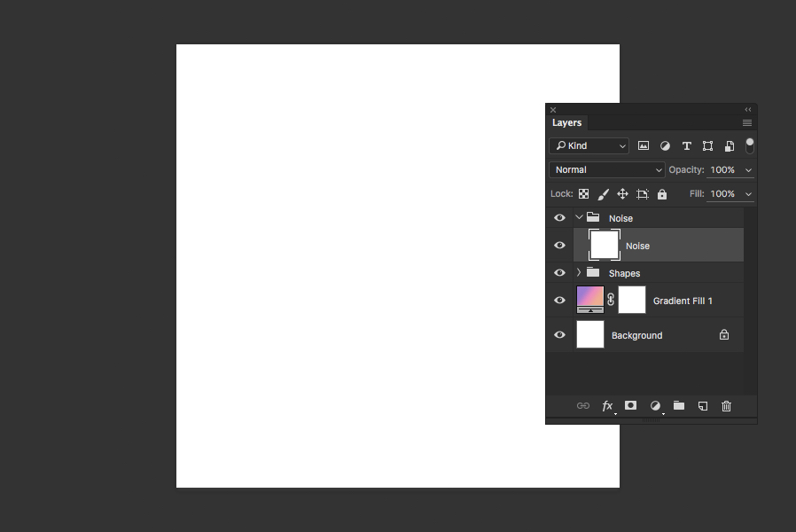The image size is (796, 532).
Task: Lock artboard nesting icon
Action: (x=643, y=194)
